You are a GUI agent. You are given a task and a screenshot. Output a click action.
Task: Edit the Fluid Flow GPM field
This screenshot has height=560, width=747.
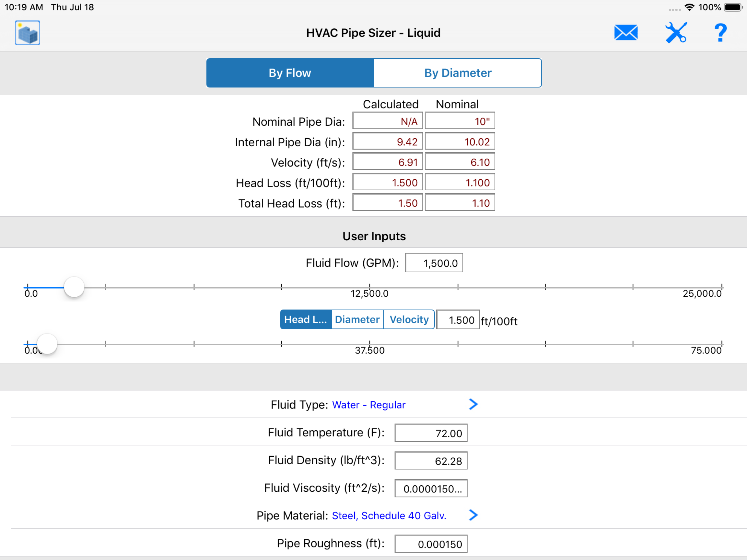click(x=434, y=263)
